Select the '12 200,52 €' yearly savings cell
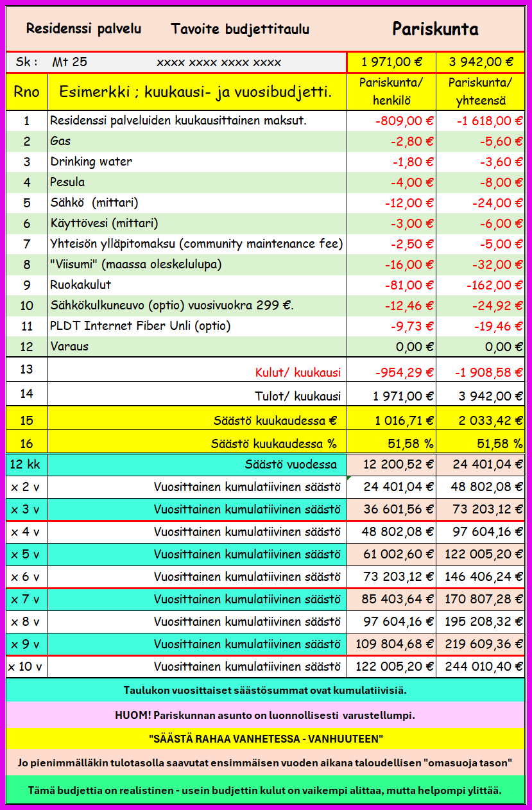This screenshot has width=532, height=810. coord(391,465)
